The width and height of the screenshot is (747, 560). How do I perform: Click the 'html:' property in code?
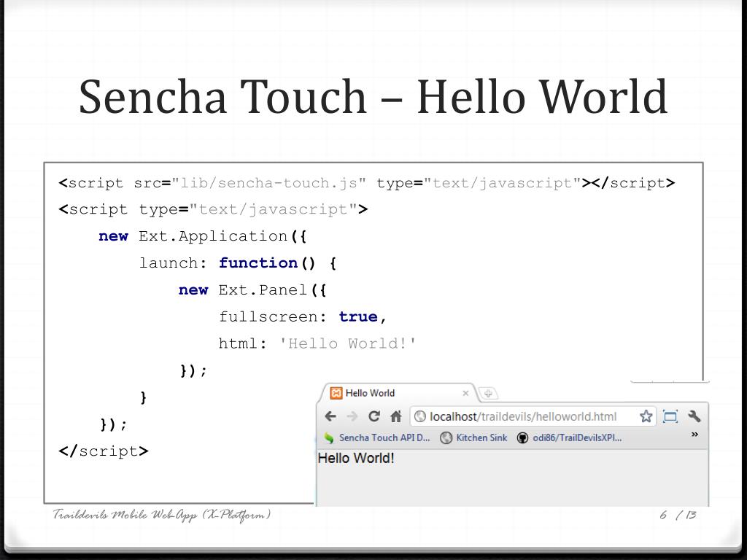(x=243, y=343)
